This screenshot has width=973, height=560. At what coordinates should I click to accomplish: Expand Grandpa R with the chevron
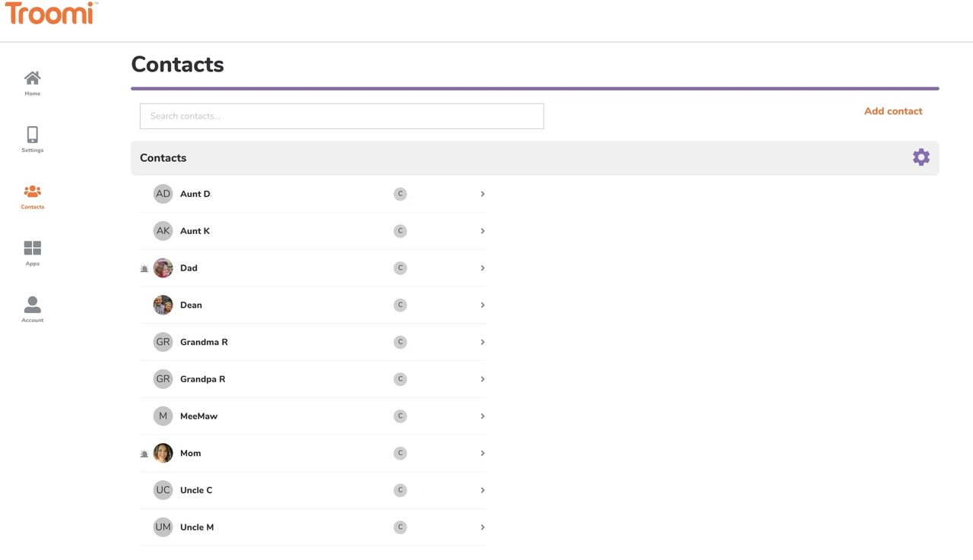click(x=483, y=379)
